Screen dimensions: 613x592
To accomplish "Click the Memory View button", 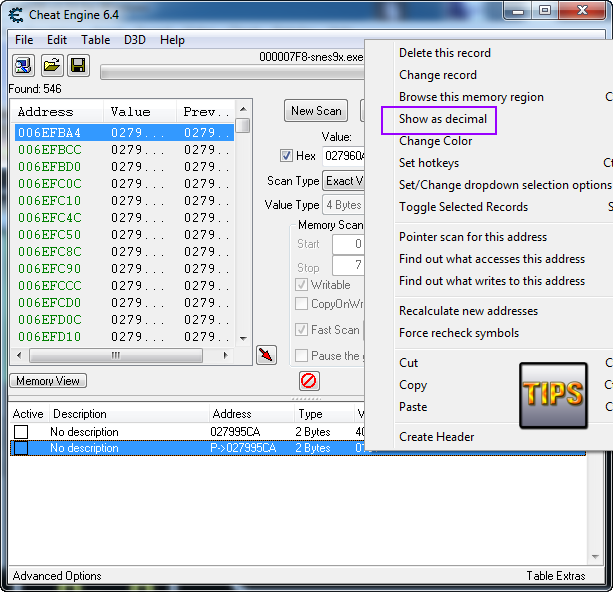I will pyautogui.click(x=48, y=380).
